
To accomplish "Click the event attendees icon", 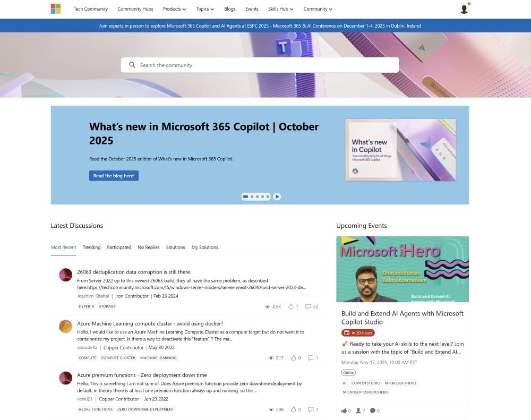I will pyautogui.click(x=358, y=410).
